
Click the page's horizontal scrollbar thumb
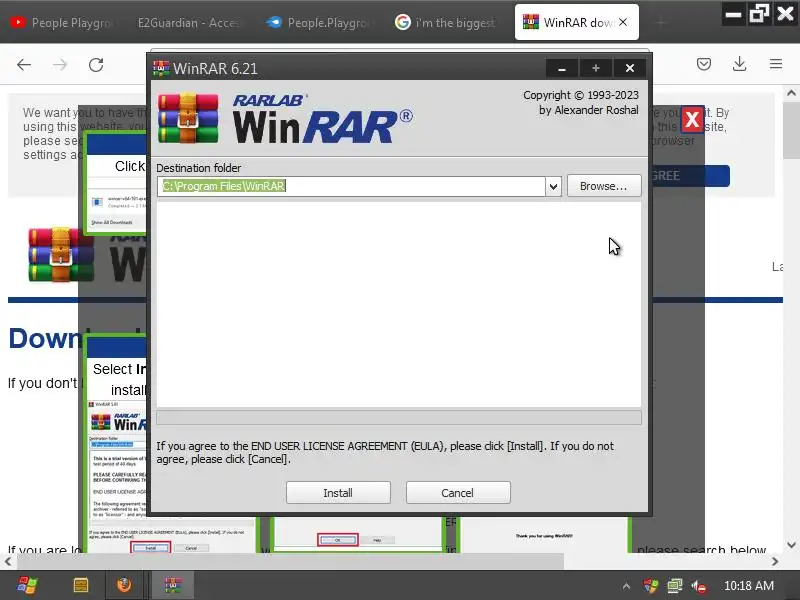(x=291, y=562)
